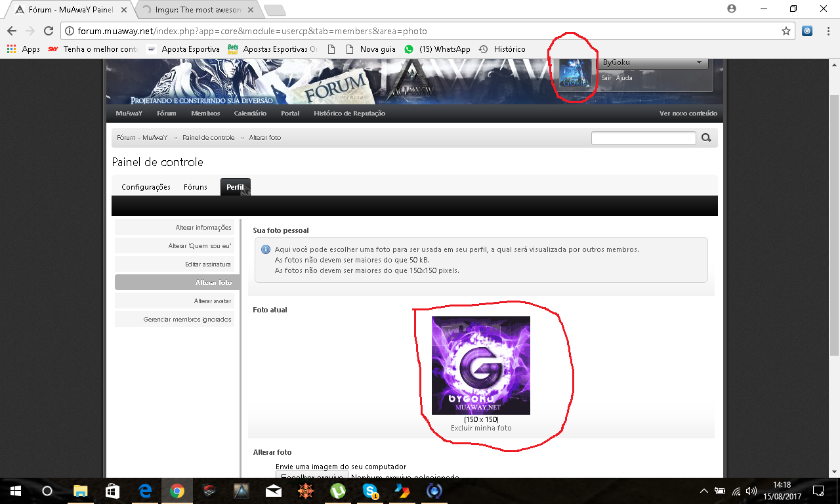This screenshot has height=504, width=840.
Task: Open Membros in the forum navigation bar
Action: [205, 114]
